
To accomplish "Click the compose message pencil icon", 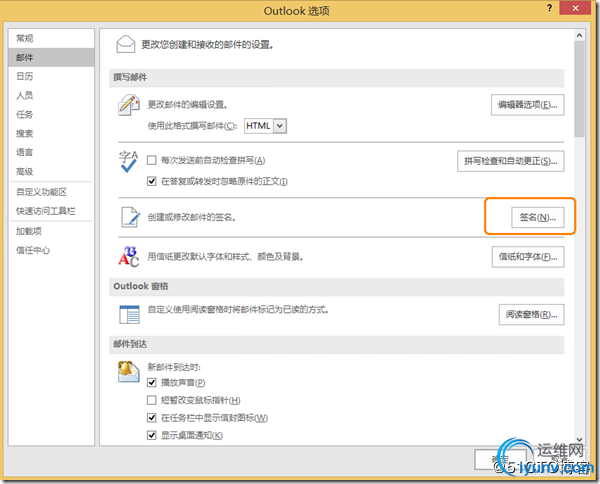I will (129, 105).
